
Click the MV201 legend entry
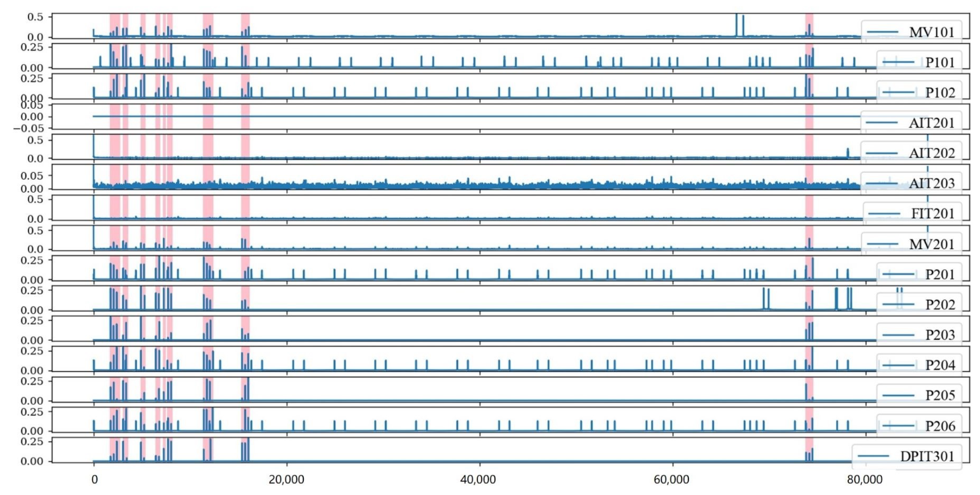click(x=931, y=244)
